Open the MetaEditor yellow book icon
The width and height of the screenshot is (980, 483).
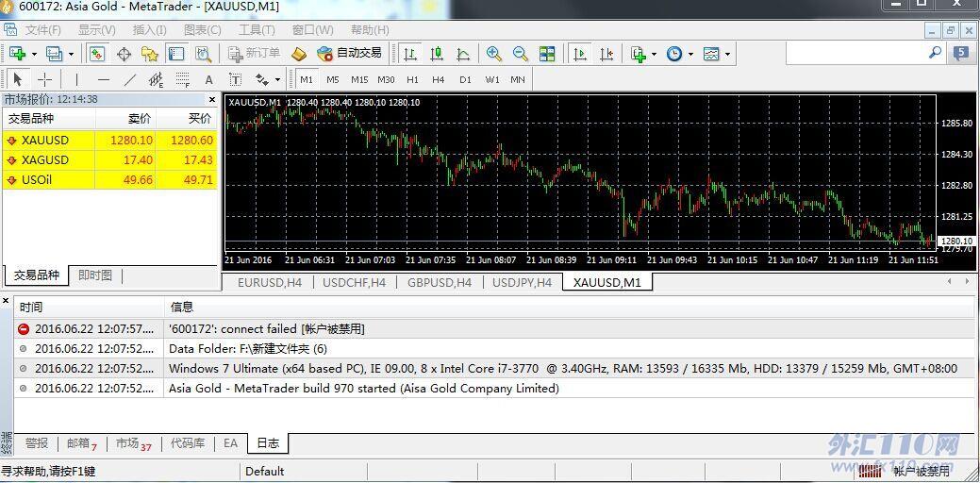[x=299, y=54]
